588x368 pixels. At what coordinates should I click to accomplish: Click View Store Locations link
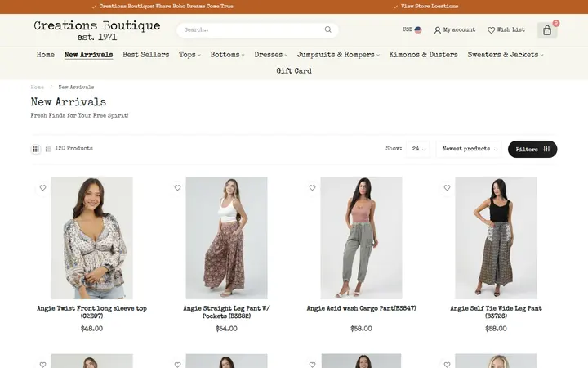tap(429, 7)
